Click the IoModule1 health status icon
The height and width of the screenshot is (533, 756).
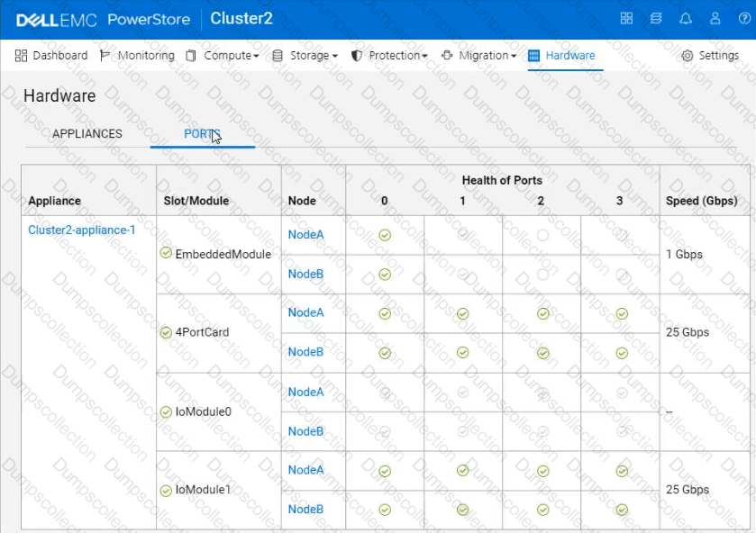[166, 490]
